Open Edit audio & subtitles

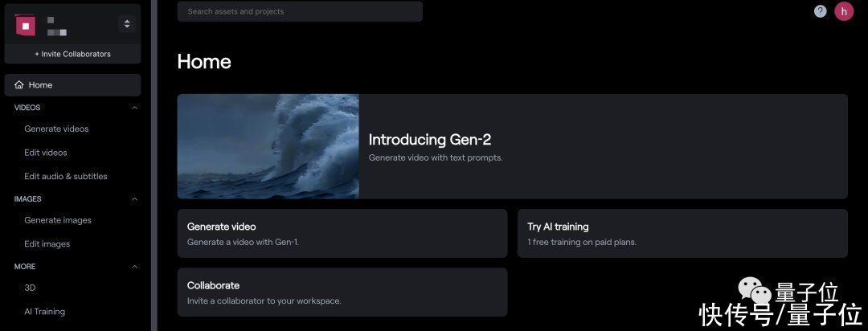pyautogui.click(x=66, y=176)
